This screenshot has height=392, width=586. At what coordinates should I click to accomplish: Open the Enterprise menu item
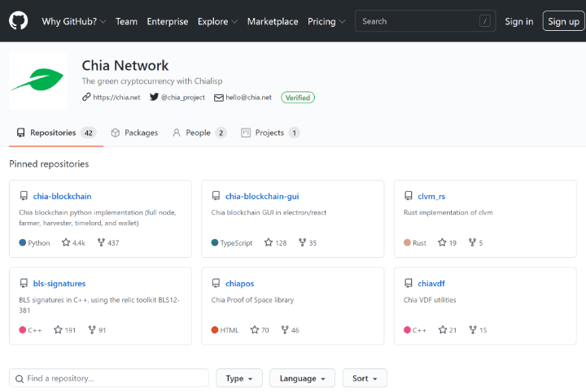(x=168, y=21)
